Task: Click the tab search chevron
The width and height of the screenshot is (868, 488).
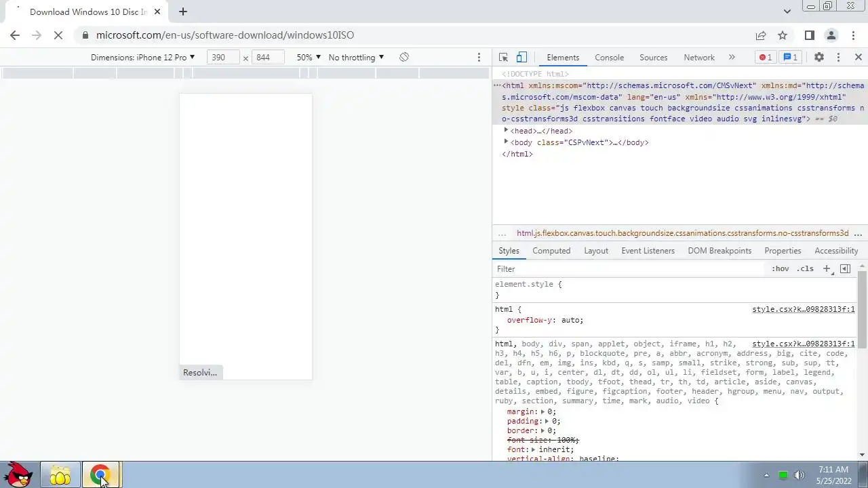Action: (x=787, y=12)
